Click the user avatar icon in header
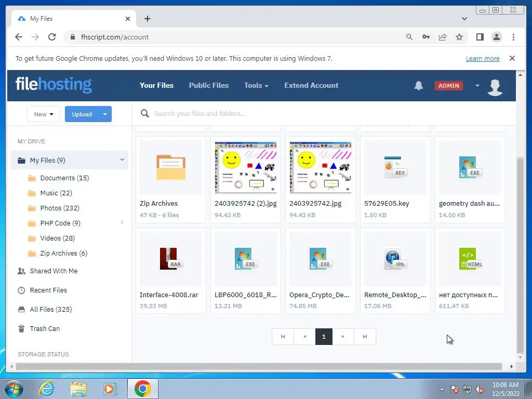 pyautogui.click(x=495, y=87)
